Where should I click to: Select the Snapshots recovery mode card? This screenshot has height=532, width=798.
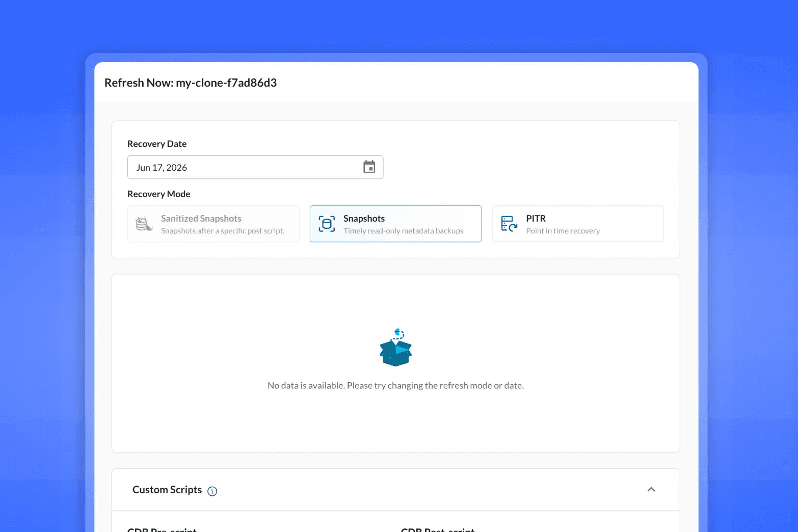click(395, 224)
